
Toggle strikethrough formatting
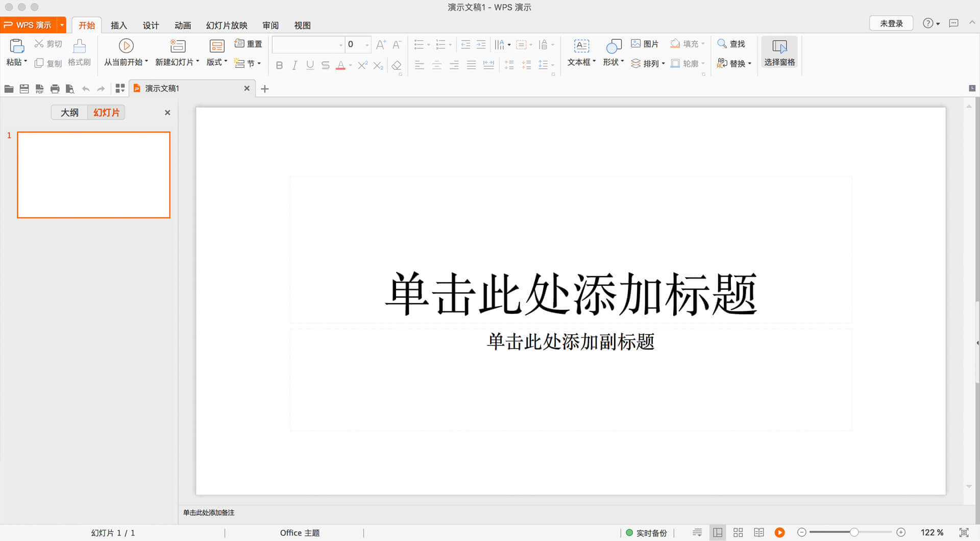coord(325,65)
